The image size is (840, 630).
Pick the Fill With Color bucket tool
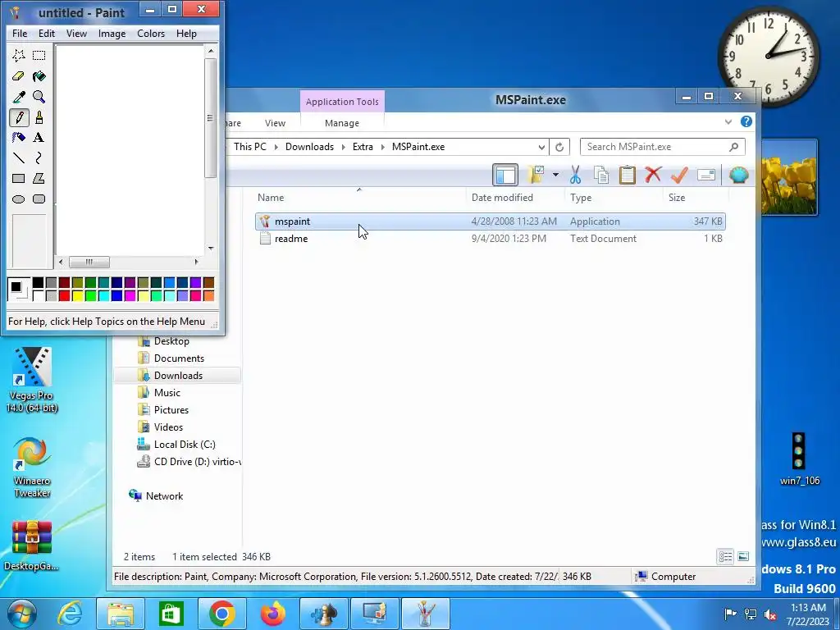tap(39, 76)
